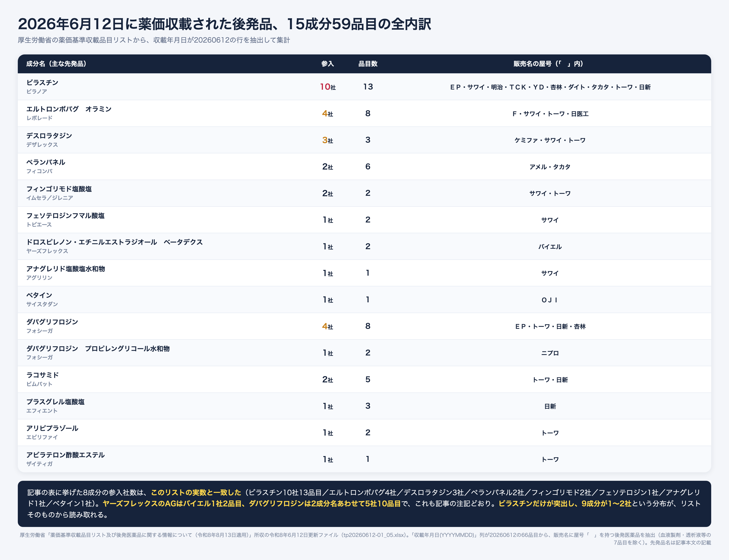Screen dimensions: 729x560
Task: Click ラコサミド ingredient name
Action: click(x=42, y=375)
